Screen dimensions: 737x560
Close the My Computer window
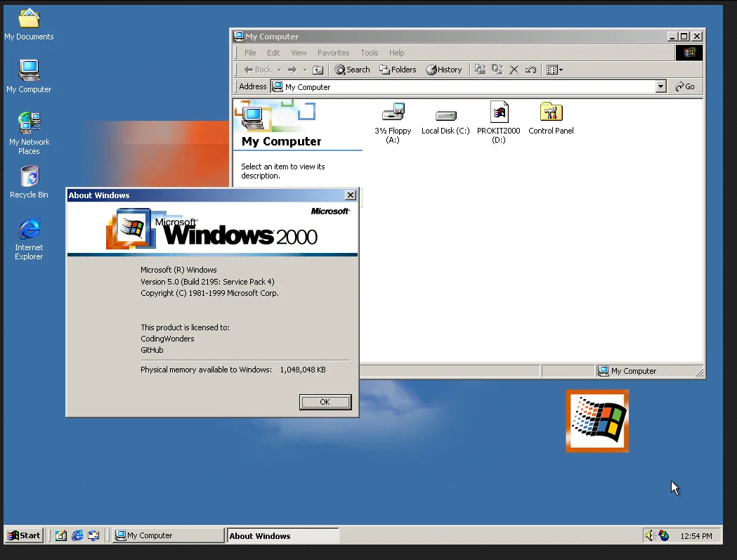[697, 37]
